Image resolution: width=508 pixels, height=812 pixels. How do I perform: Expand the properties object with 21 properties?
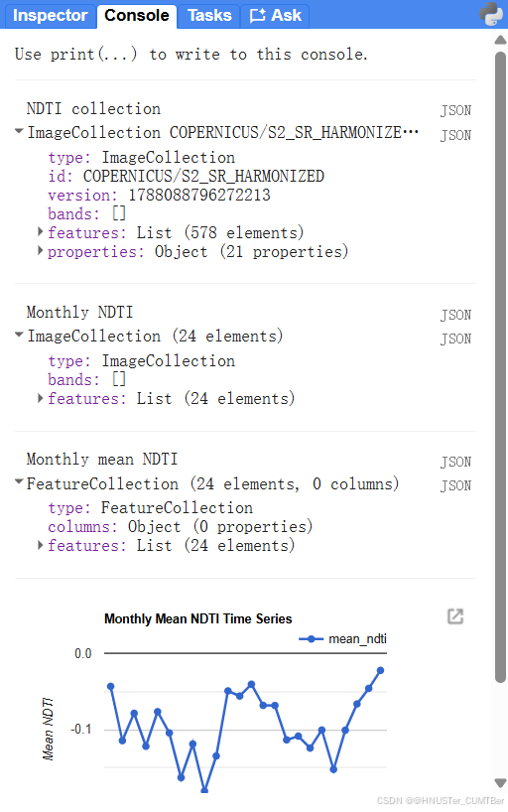[40, 250]
